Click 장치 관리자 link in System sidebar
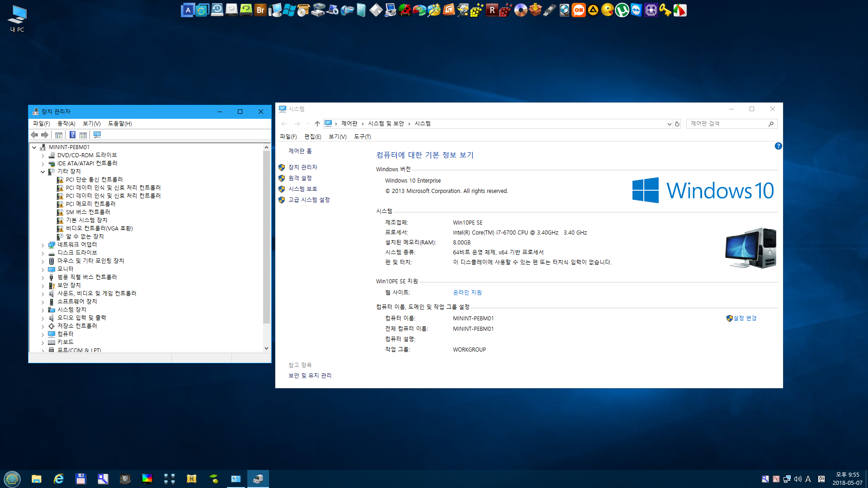 [303, 167]
